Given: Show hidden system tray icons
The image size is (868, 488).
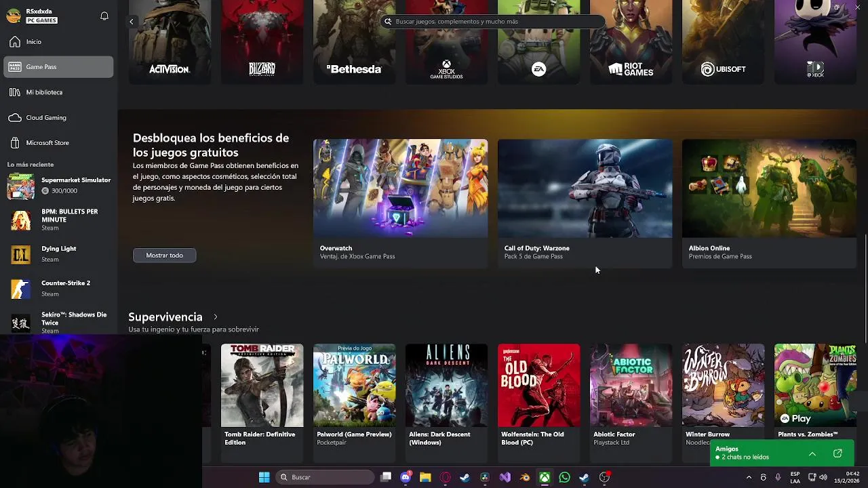Looking at the screenshot, I should pos(749,478).
